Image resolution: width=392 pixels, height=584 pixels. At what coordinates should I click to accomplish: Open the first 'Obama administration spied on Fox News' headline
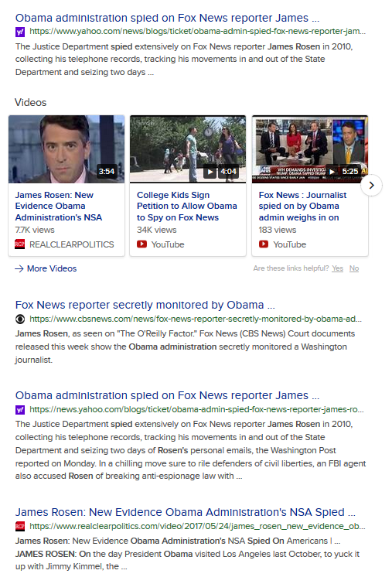[167, 18]
